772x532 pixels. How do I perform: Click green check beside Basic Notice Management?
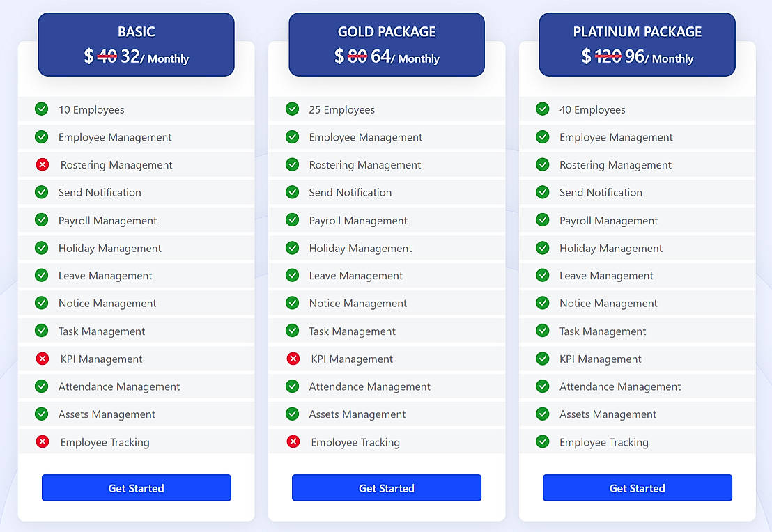click(x=42, y=303)
